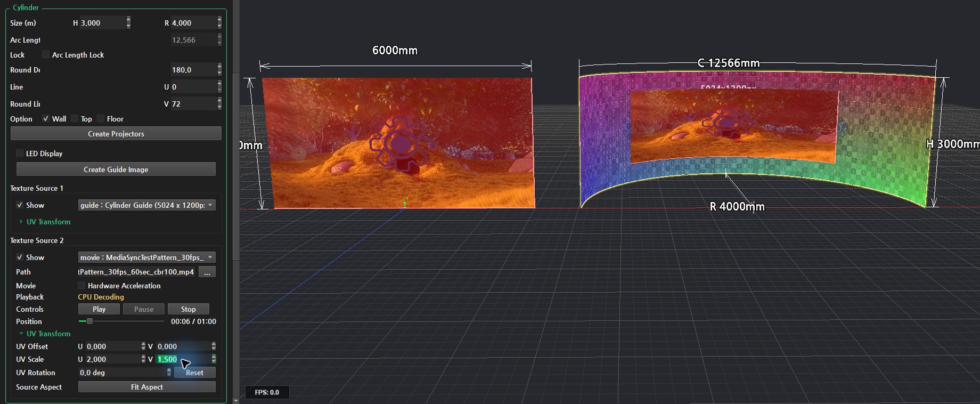Click the UV Scale V 1.500 field
The width and height of the screenshot is (980, 404).
tap(183, 359)
